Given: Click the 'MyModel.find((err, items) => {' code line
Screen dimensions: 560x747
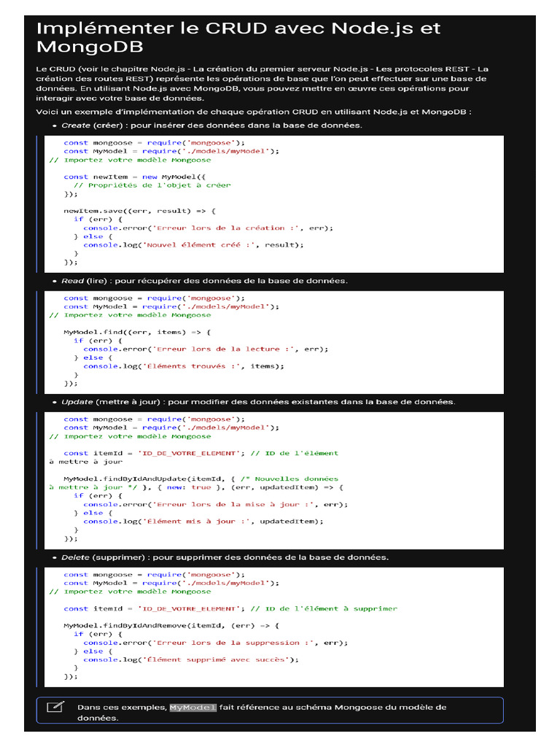Looking at the screenshot, I should tap(137, 332).
